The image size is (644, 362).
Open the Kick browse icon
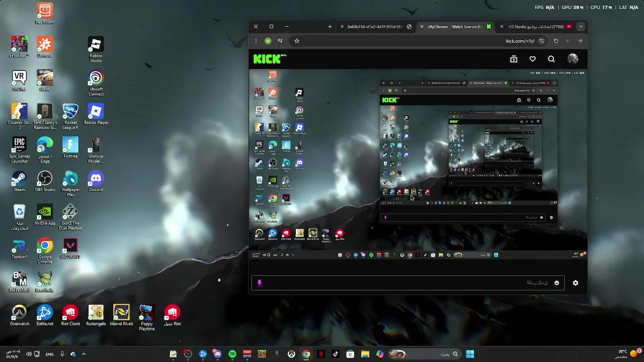514,59
